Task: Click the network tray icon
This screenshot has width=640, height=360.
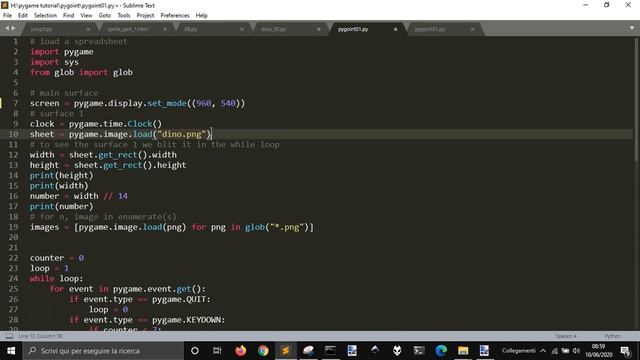Action: (554, 351)
